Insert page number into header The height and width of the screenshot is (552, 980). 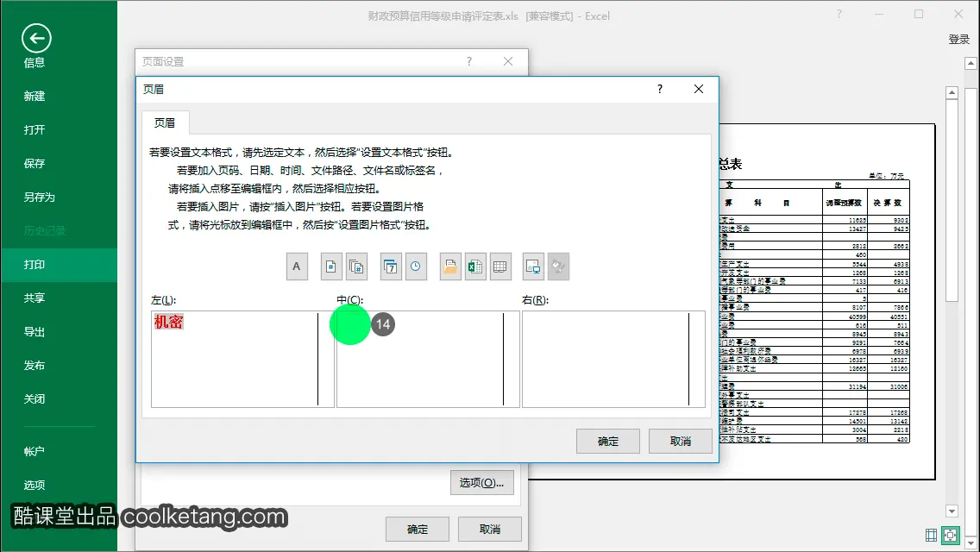coord(331,267)
